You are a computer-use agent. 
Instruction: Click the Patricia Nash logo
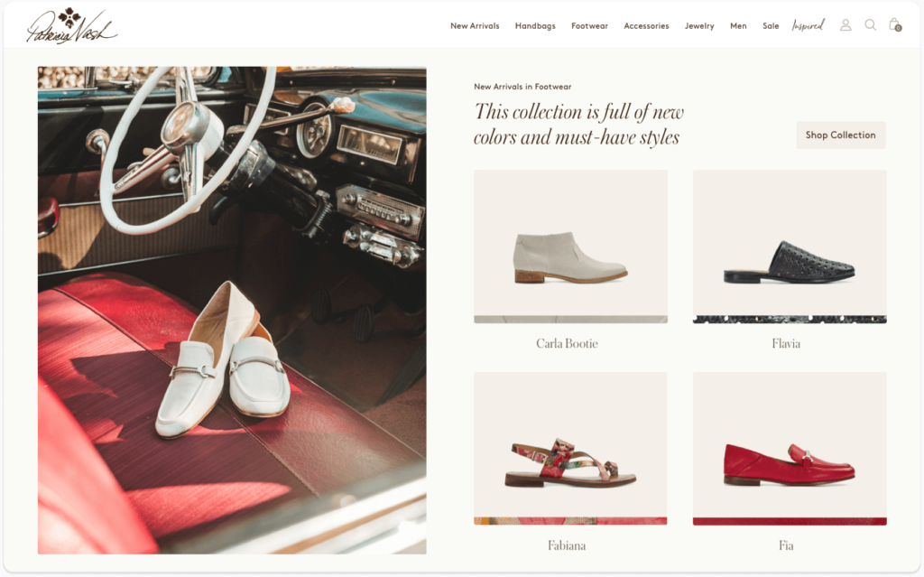[71, 26]
